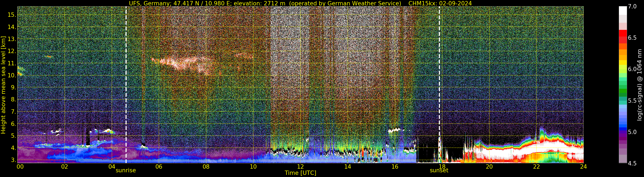644x177 pixels.
Task: Click the height-axis tick label "13."
Action: [x=12, y=39]
